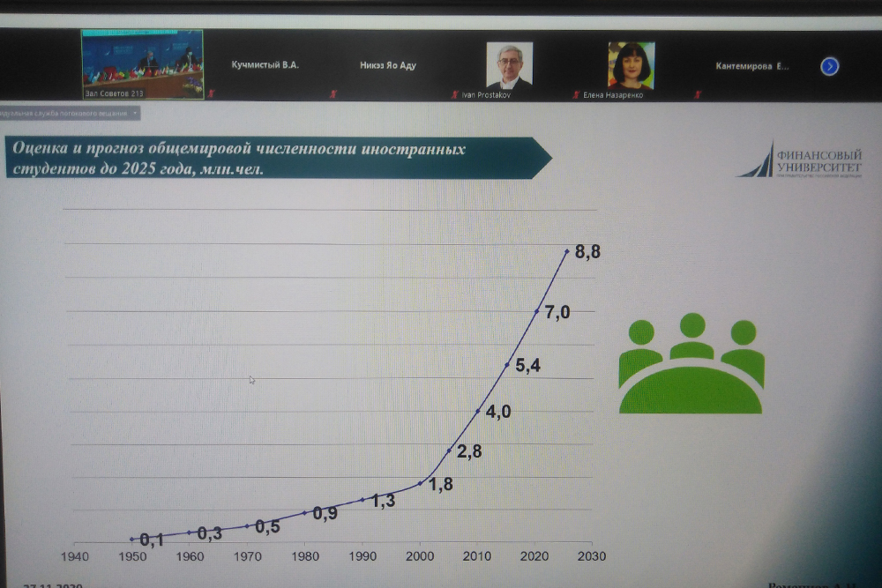Select the Никэз Яо Аду participant tile
This screenshot has width=882, height=588.
click(387, 65)
